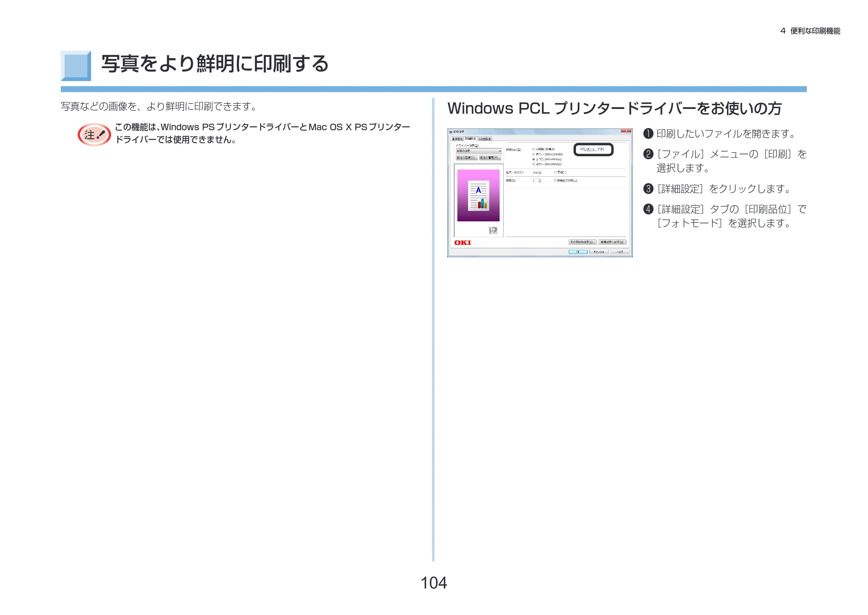This screenshot has height=615, width=868.
Task: Switch to the 基本設定 tab
Action: click(458, 139)
